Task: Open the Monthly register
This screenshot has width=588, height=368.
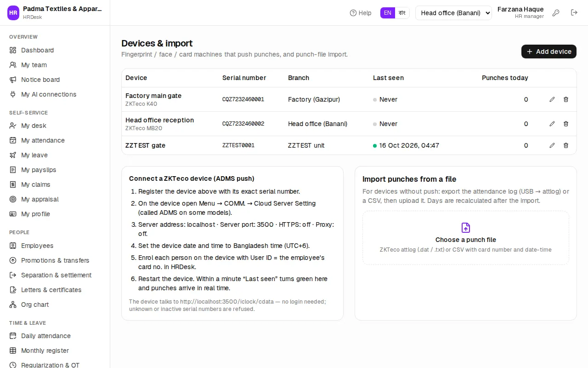Action: pos(55,351)
